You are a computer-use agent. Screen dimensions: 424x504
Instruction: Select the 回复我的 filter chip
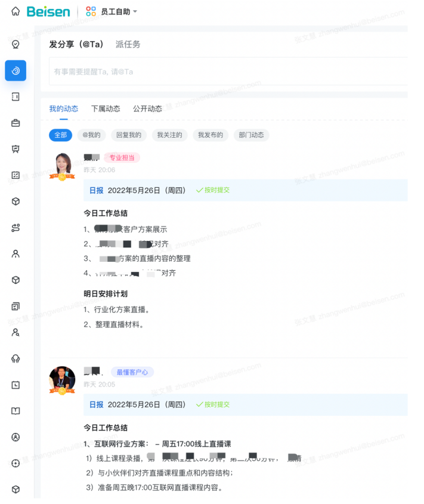pos(129,135)
